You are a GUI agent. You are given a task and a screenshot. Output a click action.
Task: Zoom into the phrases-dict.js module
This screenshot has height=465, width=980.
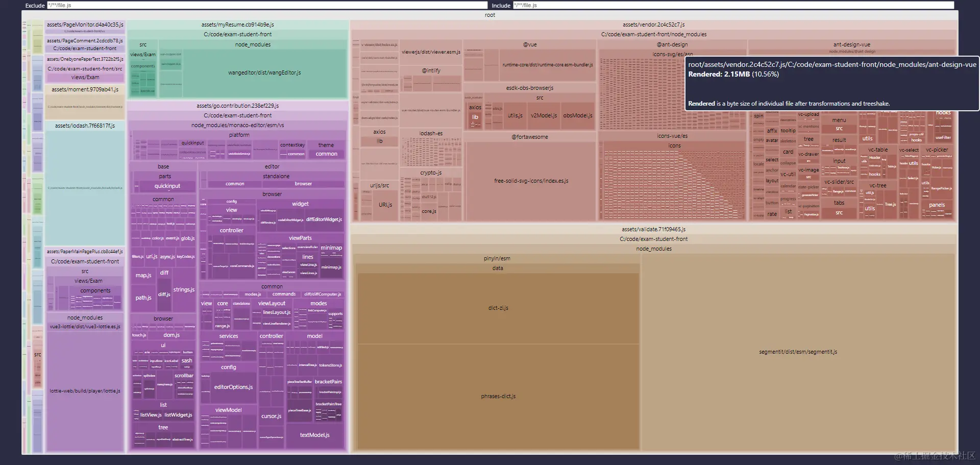pyautogui.click(x=498, y=396)
